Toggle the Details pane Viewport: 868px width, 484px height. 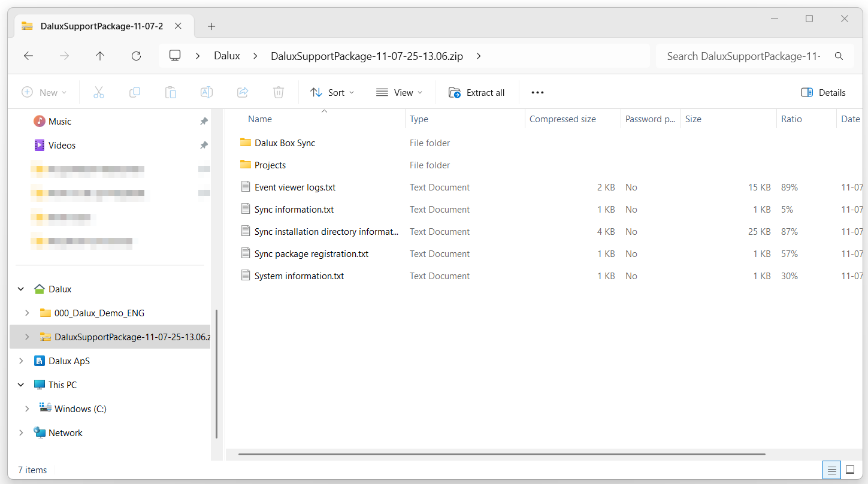tap(823, 92)
